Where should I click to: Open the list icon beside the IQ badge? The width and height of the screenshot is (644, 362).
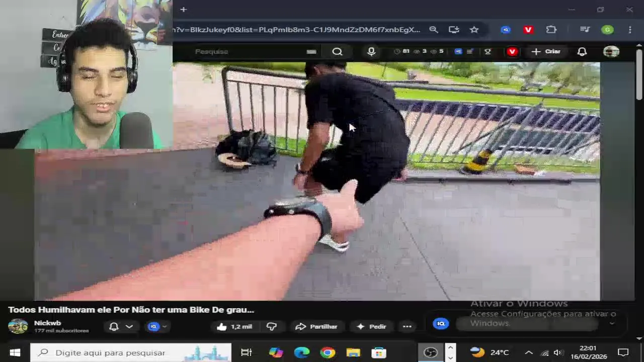pos(469,51)
